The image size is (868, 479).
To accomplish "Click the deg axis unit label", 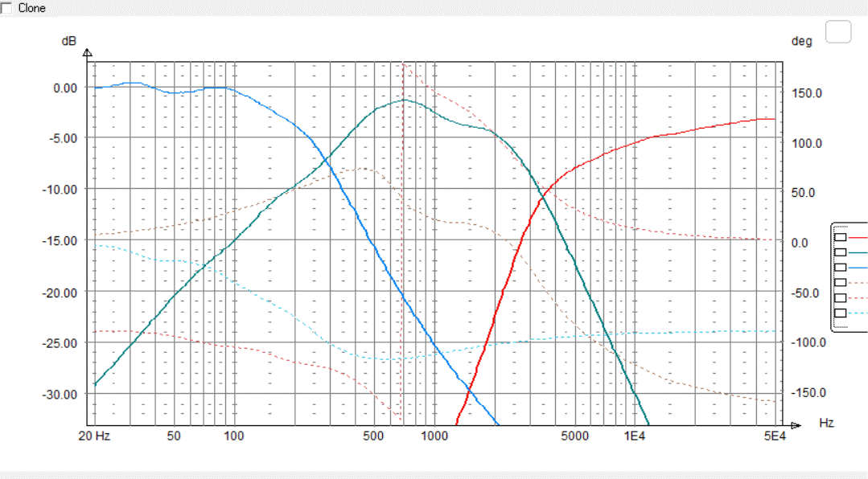I will pos(801,41).
